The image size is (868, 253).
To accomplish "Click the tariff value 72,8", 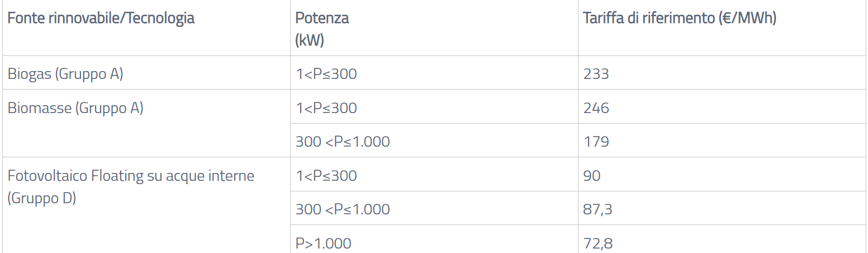I will [598, 244].
